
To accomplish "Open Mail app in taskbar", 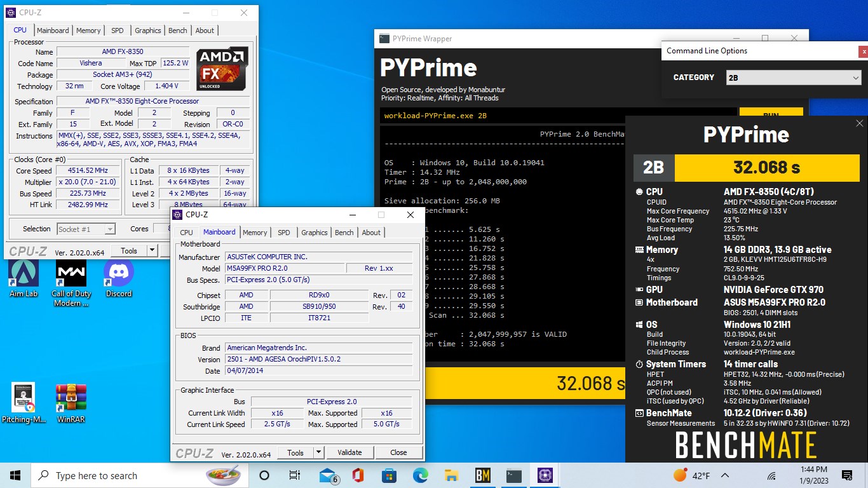I will pos(328,475).
